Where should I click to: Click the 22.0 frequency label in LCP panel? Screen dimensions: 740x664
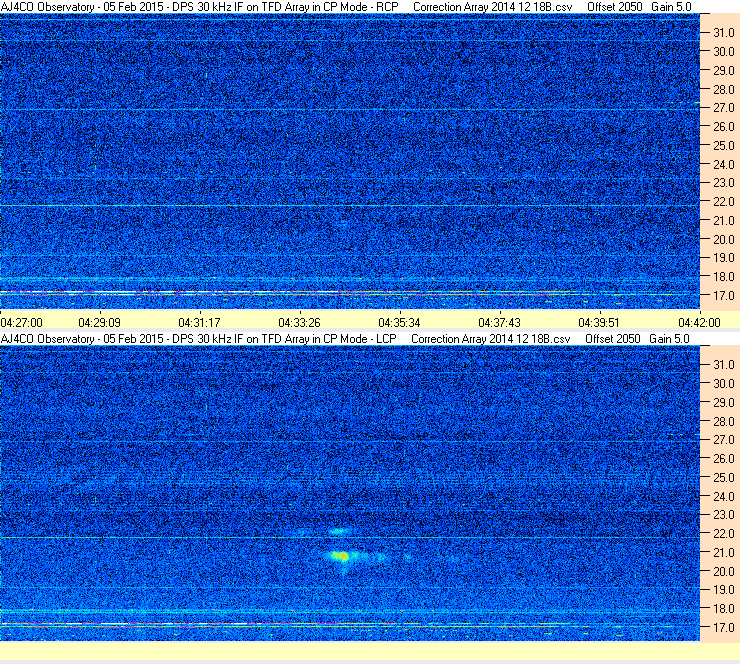723,534
